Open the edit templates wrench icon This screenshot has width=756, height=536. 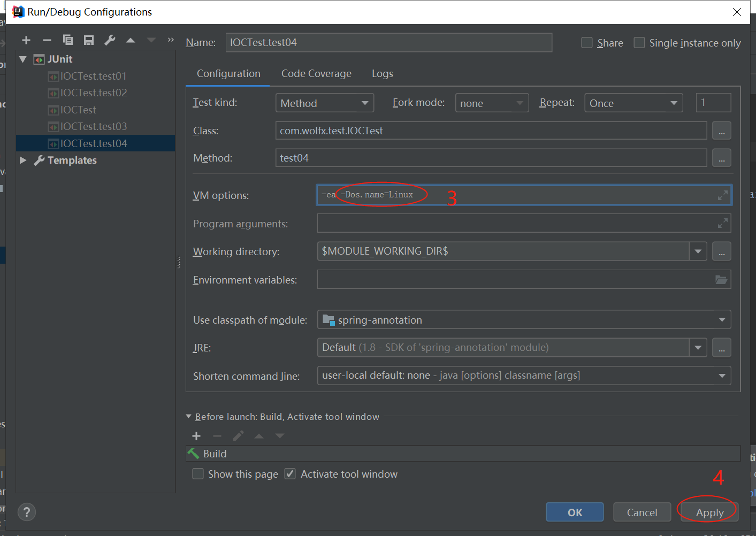tap(110, 40)
